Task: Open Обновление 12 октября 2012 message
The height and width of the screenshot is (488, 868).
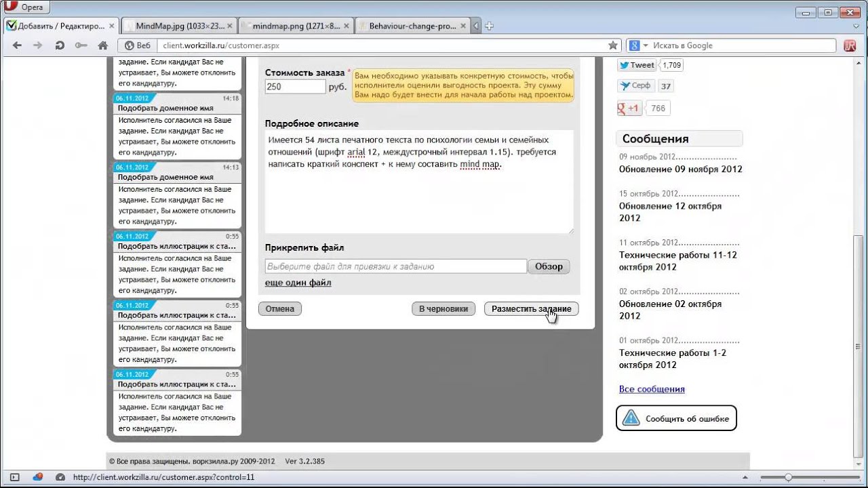Action: [x=670, y=211]
